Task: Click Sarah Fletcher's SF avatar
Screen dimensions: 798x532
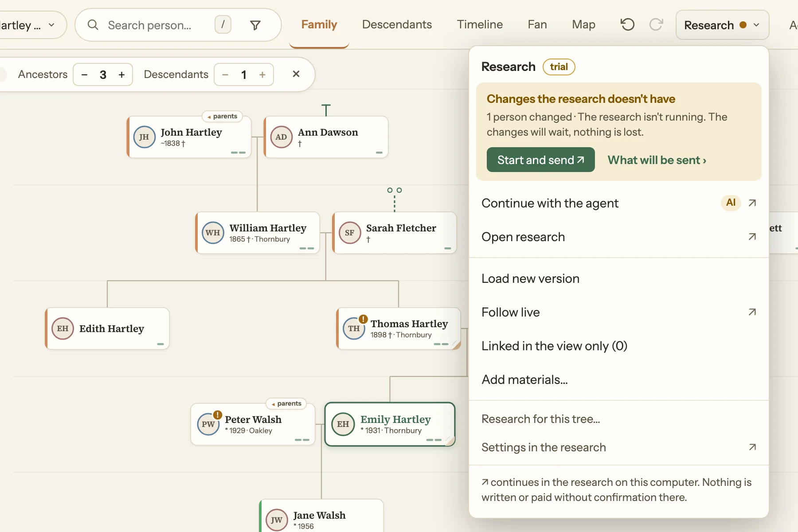Action: [350, 233]
